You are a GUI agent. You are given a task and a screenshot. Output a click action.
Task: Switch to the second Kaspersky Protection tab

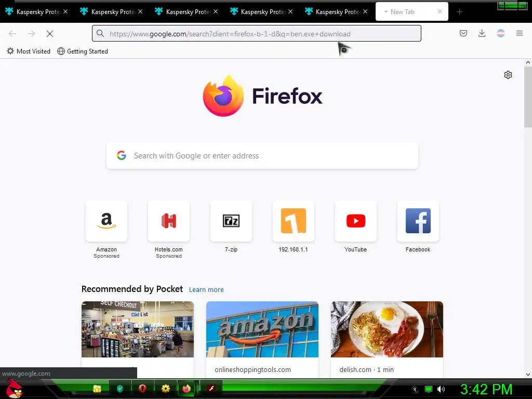tap(110, 12)
